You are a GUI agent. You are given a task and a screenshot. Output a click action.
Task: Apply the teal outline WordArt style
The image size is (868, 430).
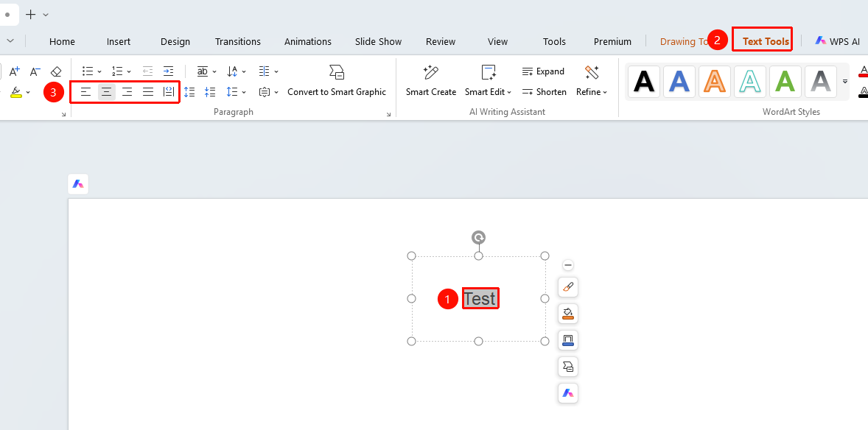click(x=750, y=82)
